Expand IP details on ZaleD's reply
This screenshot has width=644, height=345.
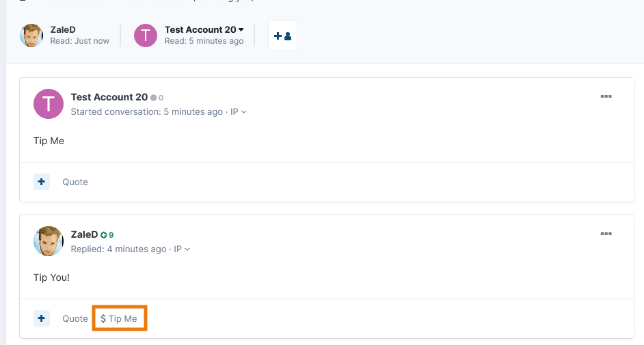coord(182,249)
